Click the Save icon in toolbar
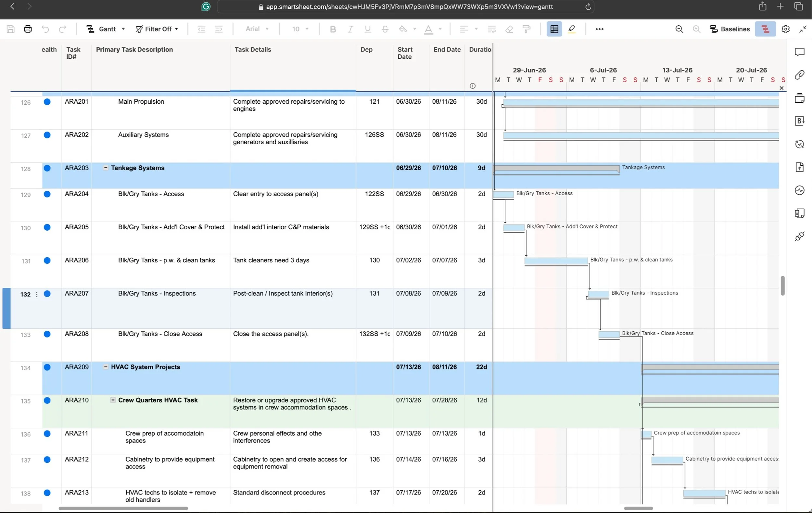Screen dimensions: 812x513 (10, 29)
